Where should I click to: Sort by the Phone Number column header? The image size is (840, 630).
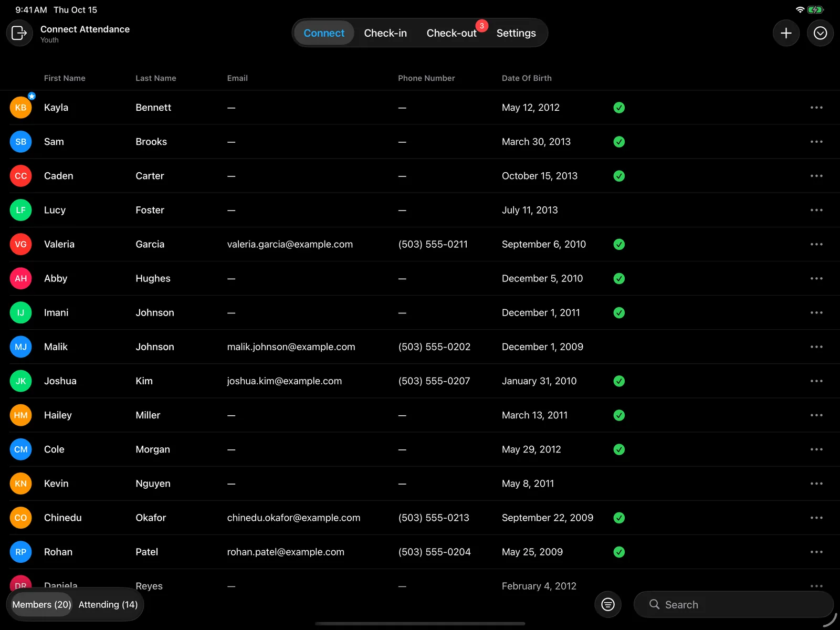point(426,78)
